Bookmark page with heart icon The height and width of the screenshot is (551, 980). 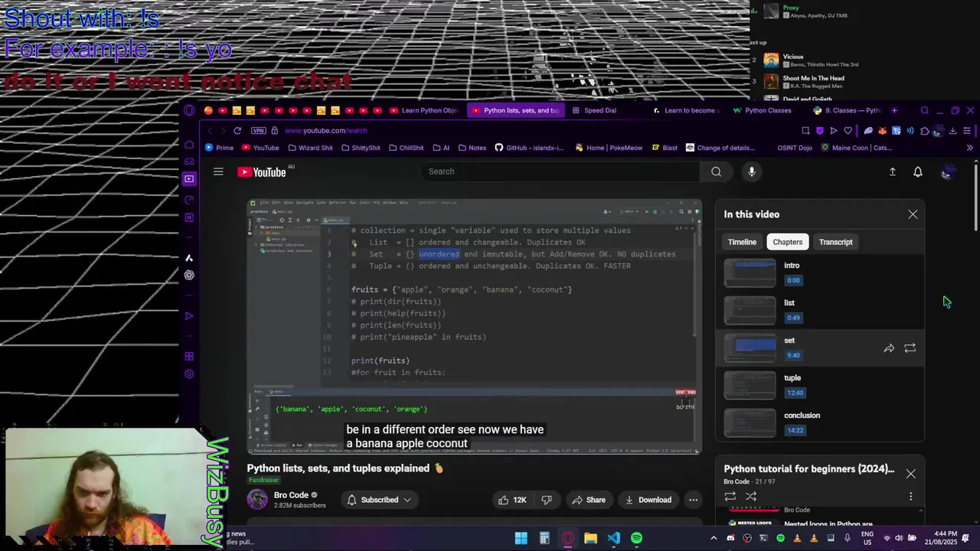(848, 131)
